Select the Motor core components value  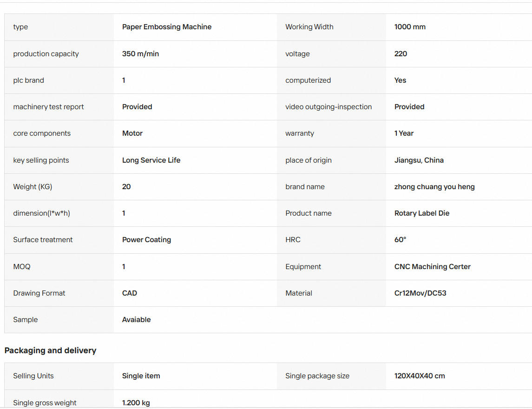tap(132, 133)
